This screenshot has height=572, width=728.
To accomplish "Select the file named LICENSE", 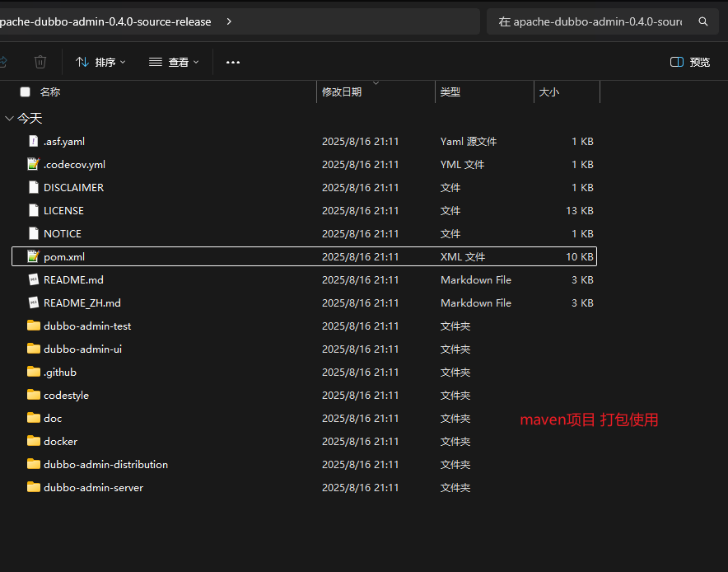I will tap(63, 210).
